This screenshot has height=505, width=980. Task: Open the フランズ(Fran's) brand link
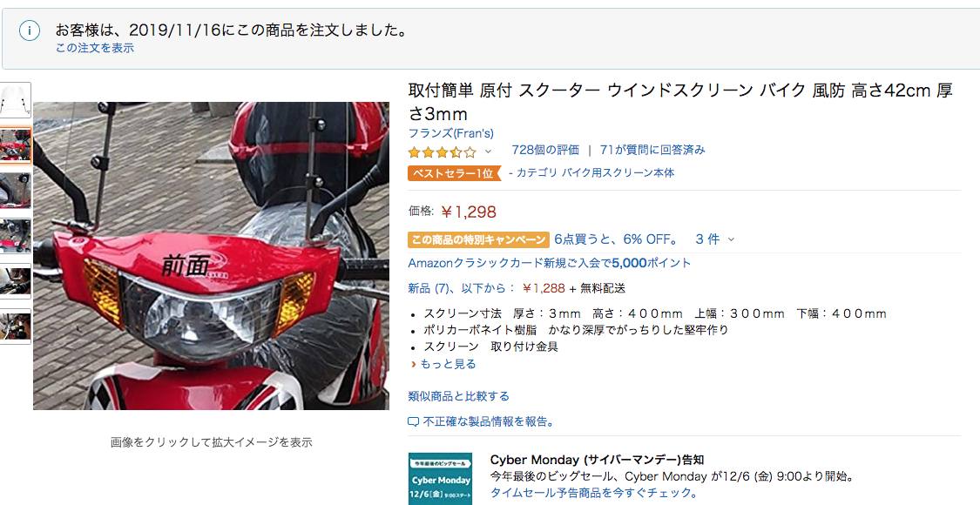(450, 133)
